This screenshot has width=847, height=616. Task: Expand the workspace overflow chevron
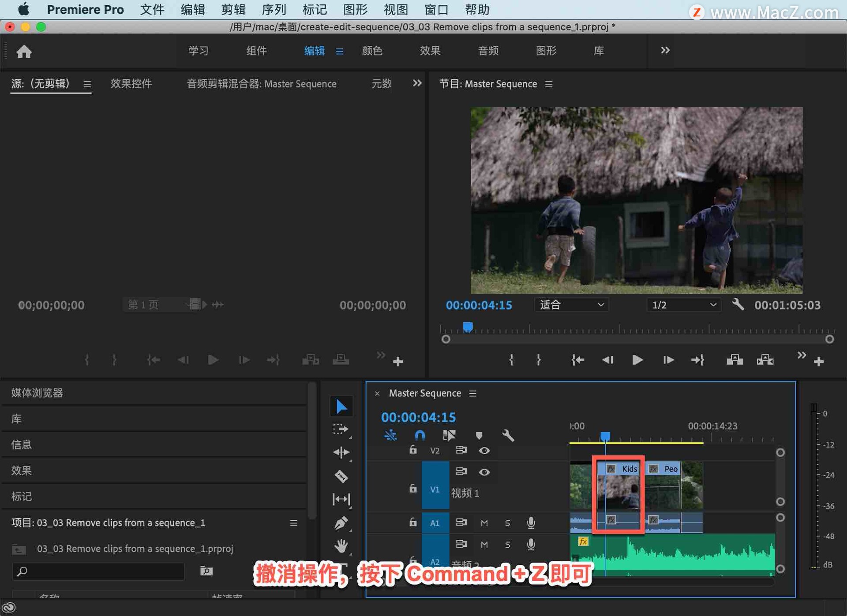[x=665, y=50]
